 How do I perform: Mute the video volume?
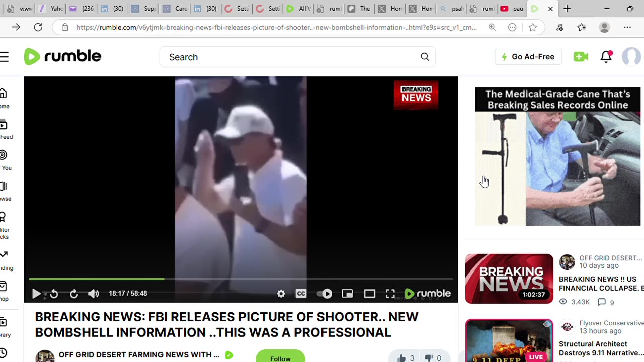(x=94, y=294)
